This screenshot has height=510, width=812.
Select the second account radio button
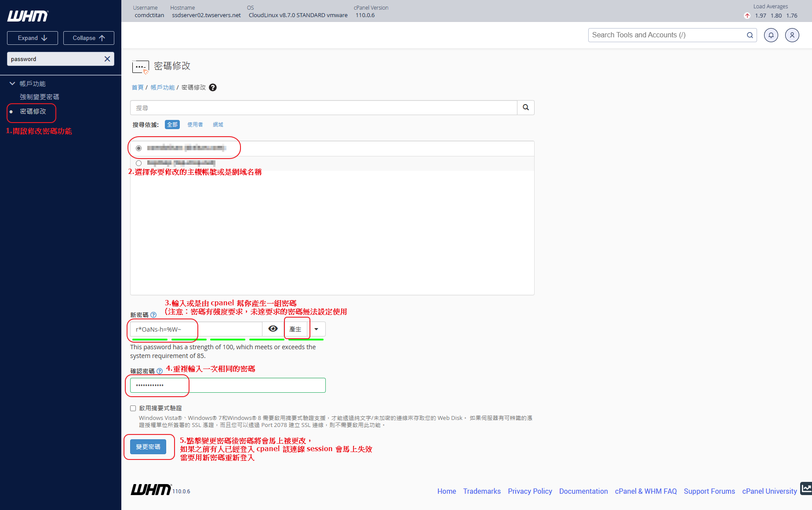pos(139,163)
